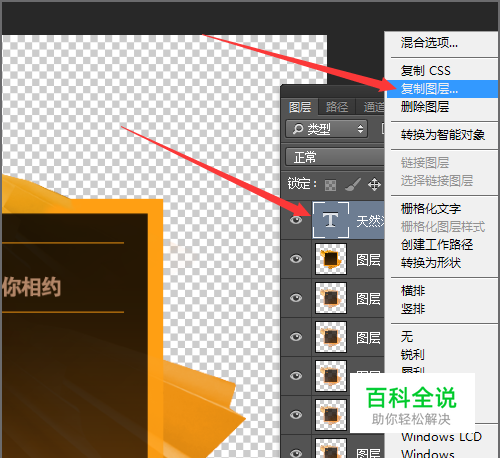Open the 正常 blend mode dropdown
Image resolution: width=500 pixels, height=458 pixels.
click(x=335, y=157)
